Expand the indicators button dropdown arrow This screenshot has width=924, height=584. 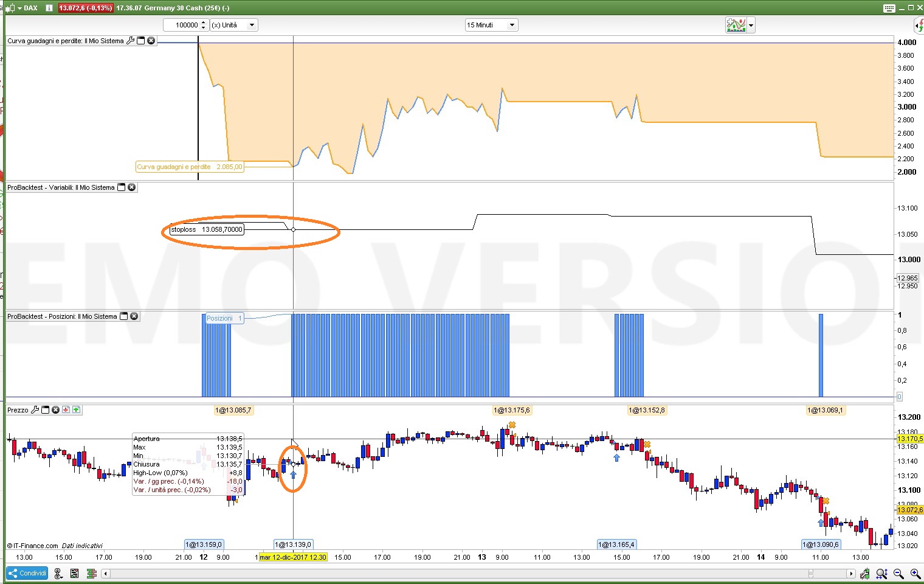click(751, 25)
